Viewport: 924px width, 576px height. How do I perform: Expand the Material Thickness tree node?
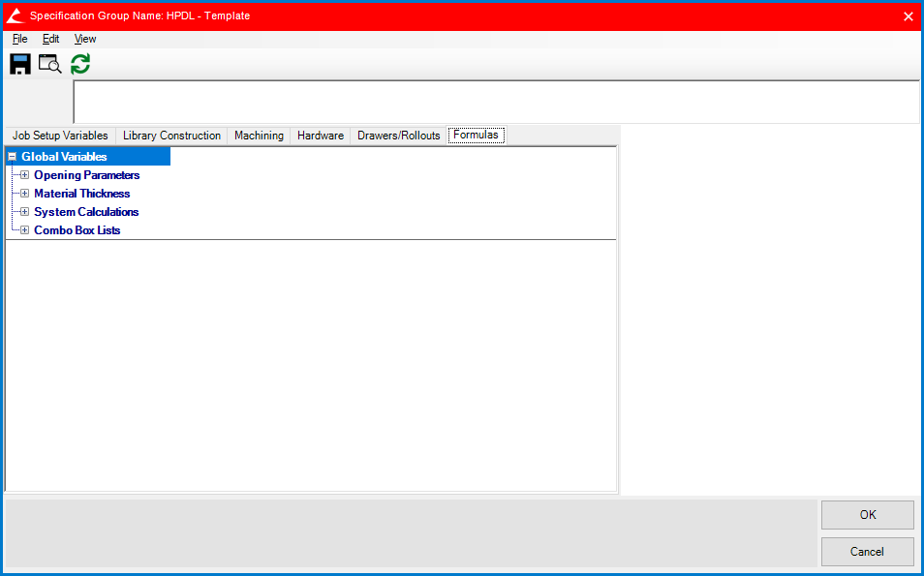[x=23, y=194]
